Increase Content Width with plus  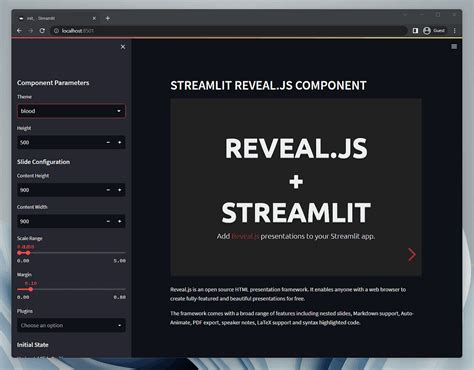coord(119,221)
